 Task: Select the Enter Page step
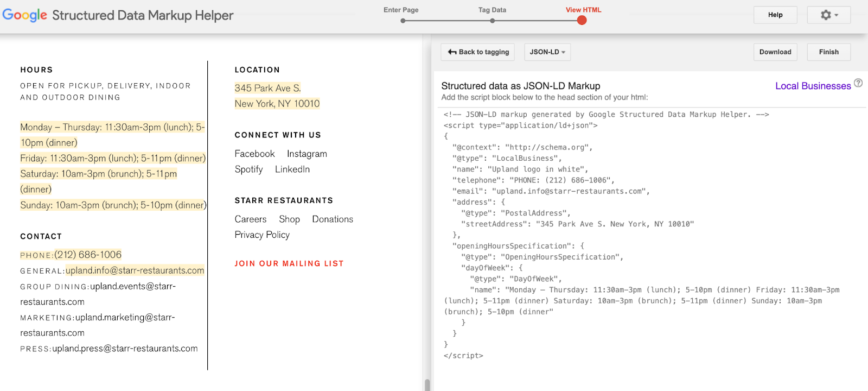pos(401,10)
